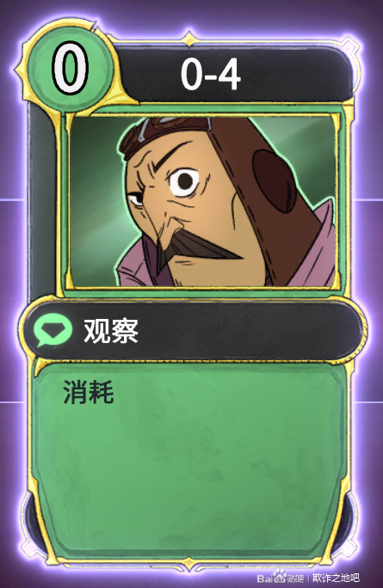
Task: Click the character's wide open eye
Action: (184, 181)
